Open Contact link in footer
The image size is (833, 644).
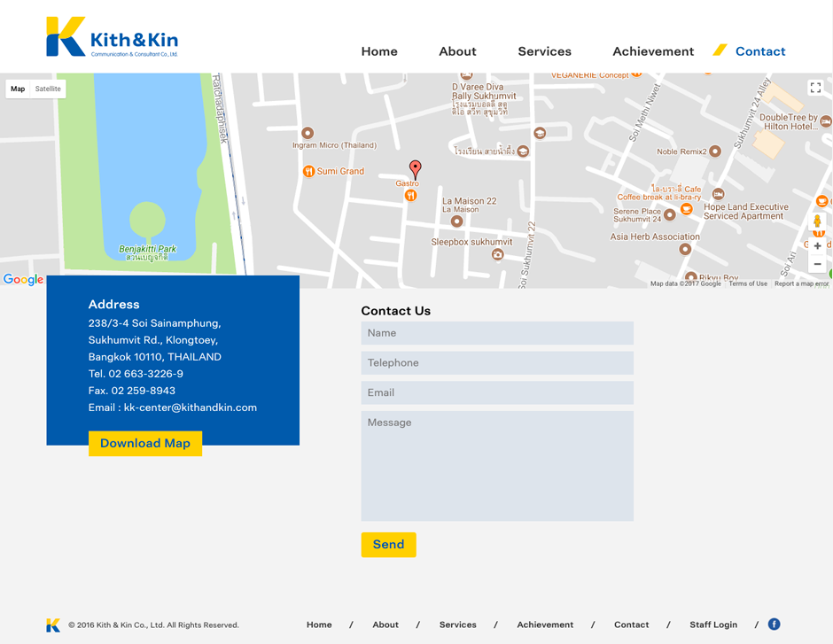click(x=631, y=625)
